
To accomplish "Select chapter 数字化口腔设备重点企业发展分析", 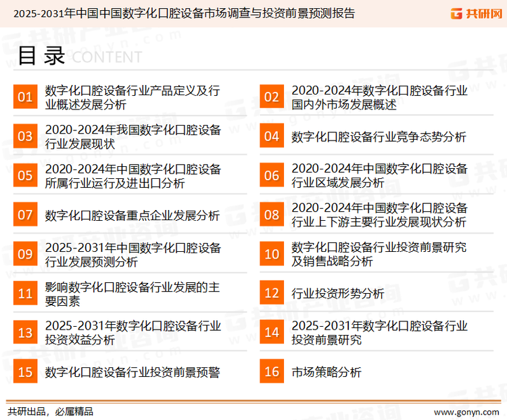I will tap(132, 215).
